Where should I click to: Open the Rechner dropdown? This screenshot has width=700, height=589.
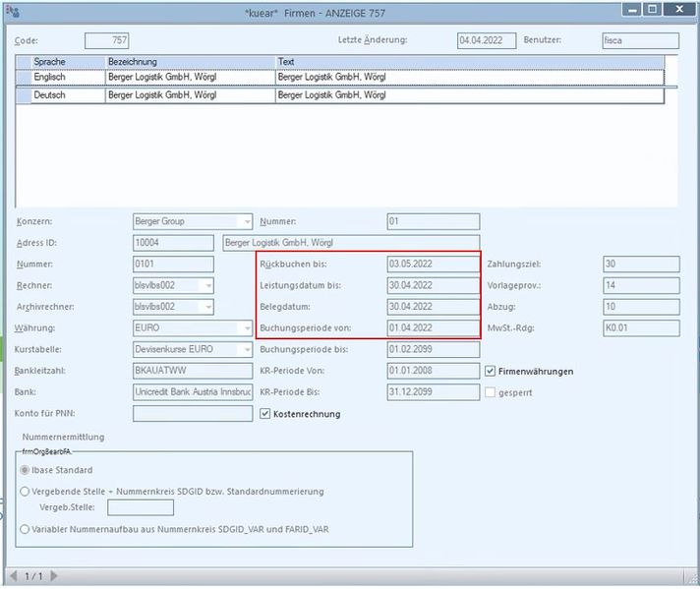point(208,285)
